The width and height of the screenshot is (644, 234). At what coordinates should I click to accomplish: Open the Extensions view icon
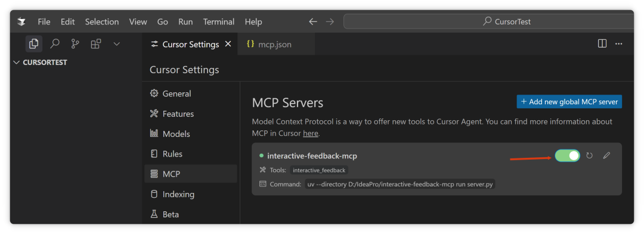pos(95,43)
